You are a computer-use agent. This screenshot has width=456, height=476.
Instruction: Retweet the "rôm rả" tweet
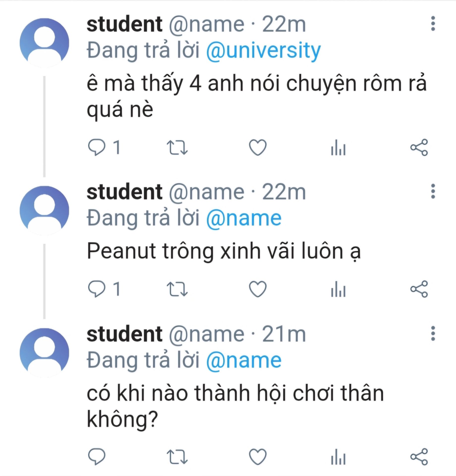point(177,148)
